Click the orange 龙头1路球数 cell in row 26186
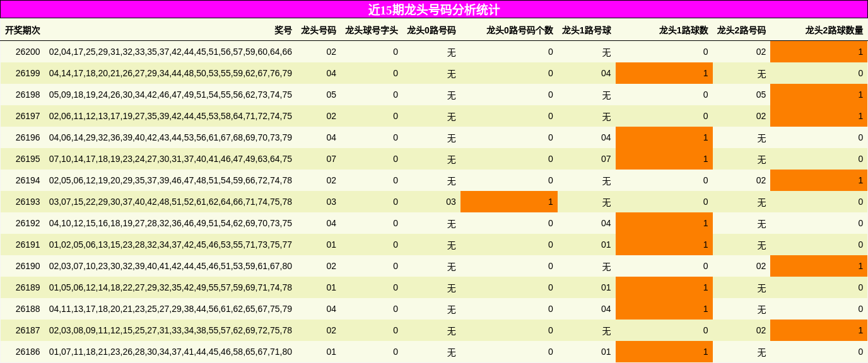Screen dimensions: 868x363 pyautogui.click(x=664, y=352)
